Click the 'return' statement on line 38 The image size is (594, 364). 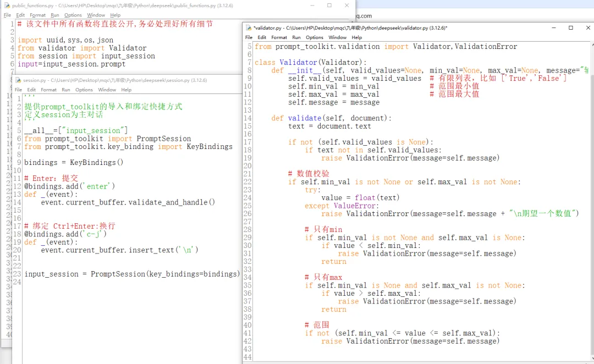334,310
